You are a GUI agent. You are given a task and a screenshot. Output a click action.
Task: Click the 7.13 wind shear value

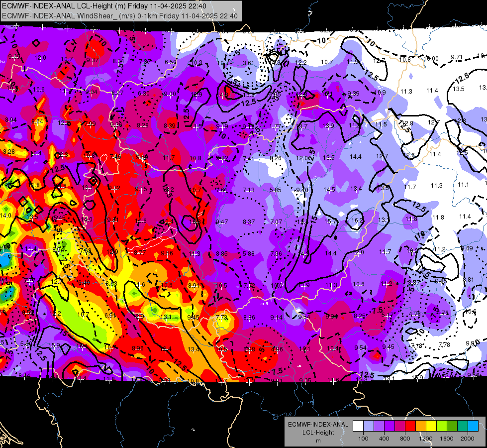[x=248, y=190]
